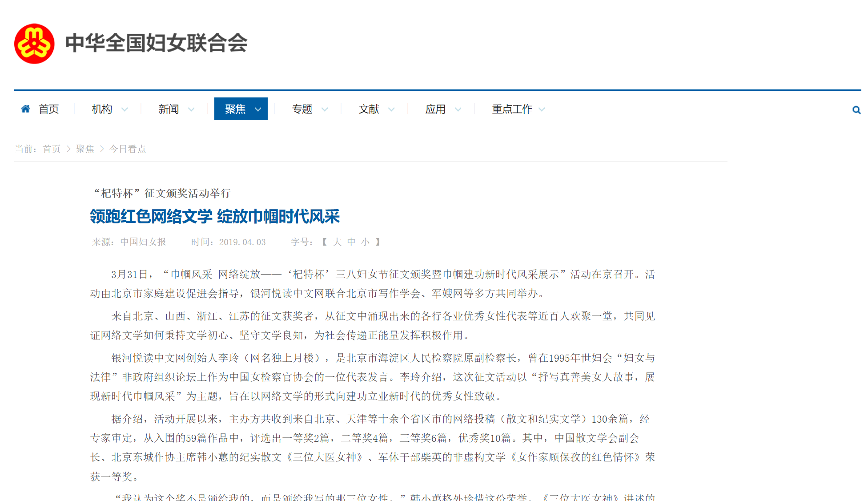Image resolution: width=868 pixels, height=501 pixels.
Task: Expand the 应用 menu chevron
Action: 458,109
